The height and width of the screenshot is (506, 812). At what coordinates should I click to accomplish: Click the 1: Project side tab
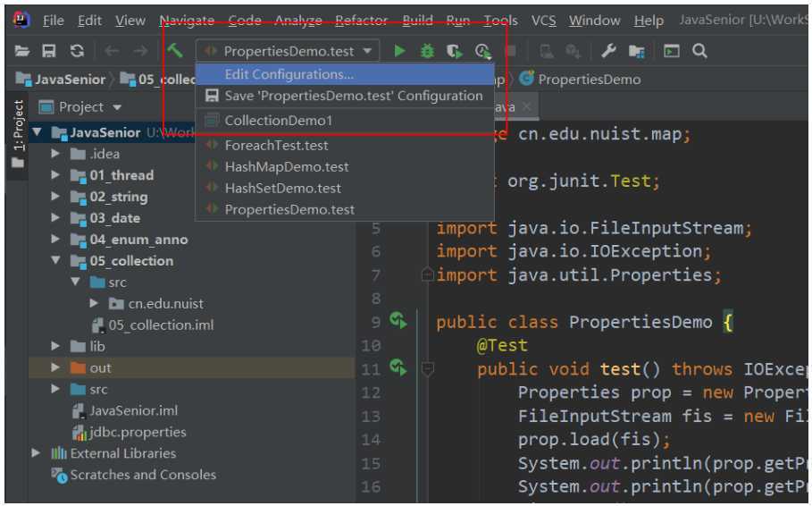tap(18, 134)
